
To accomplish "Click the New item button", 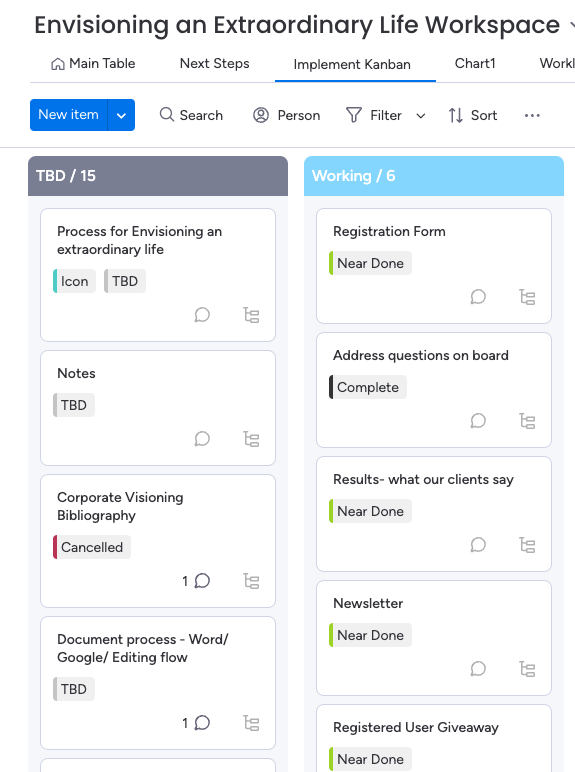I will [x=68, y=115].
